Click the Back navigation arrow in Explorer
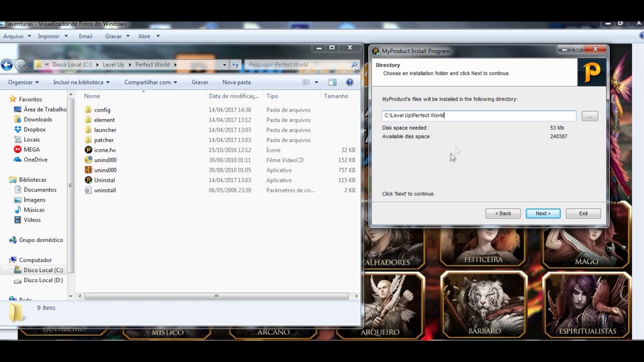The width and height of the screenshot is (644, 362). (x=7, y=64)
